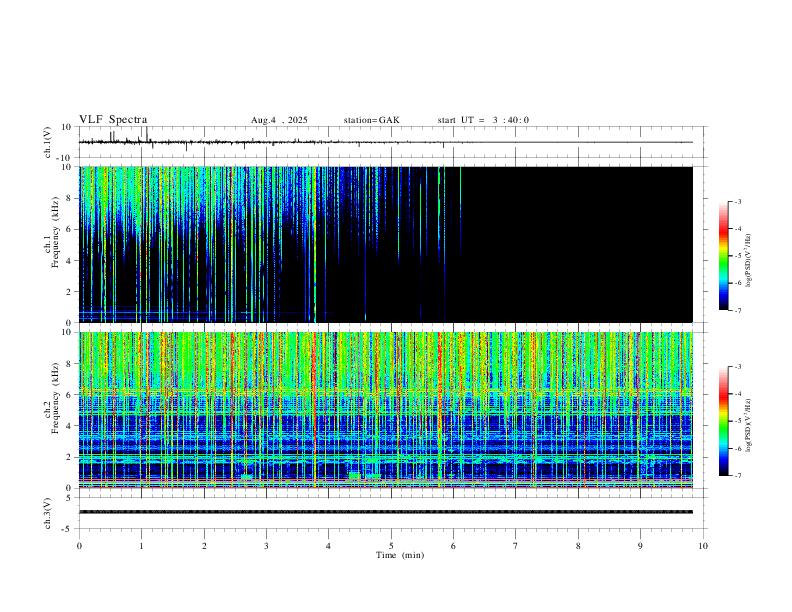The image size is (792, 612).
Task: Click the upper colorbar "log(PSD)" unit label
Action: click(749, 260)
